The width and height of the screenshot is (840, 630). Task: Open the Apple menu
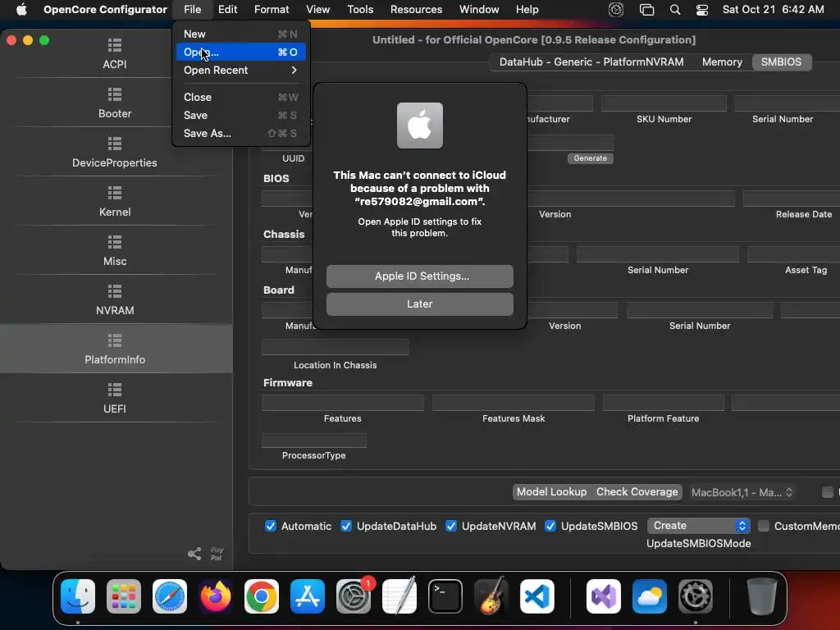(21, 9)
